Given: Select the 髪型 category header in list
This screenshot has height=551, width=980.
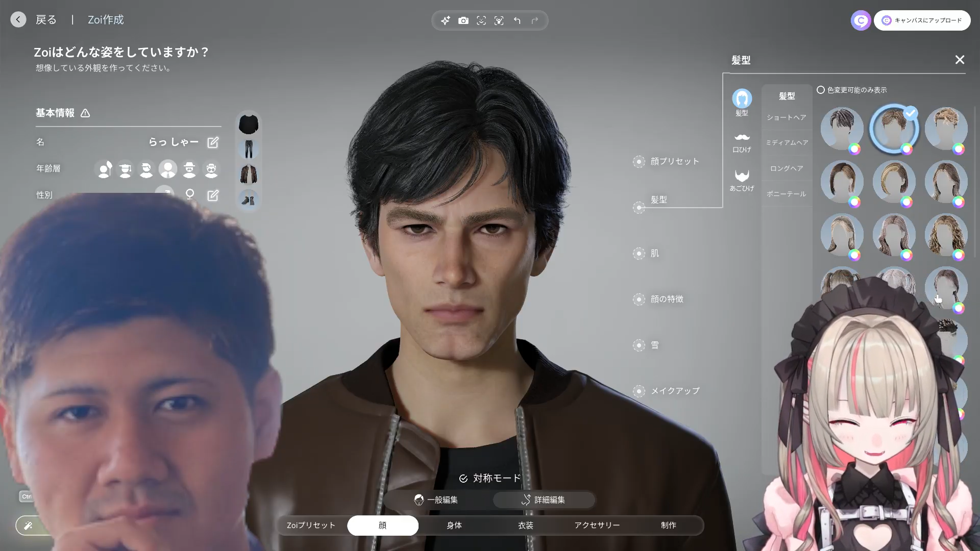Looking at the screenshot, I should 787,96.
